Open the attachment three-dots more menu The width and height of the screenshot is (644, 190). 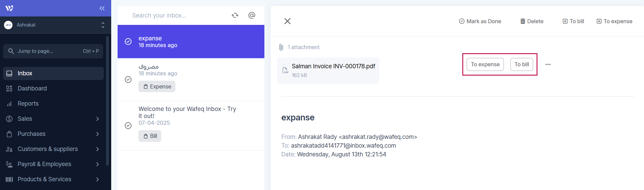548,65
